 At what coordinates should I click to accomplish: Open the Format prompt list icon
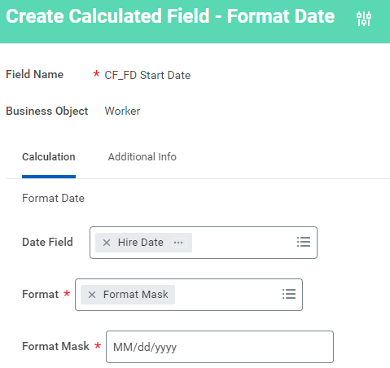pyautogui.click(x=289, y=294)
